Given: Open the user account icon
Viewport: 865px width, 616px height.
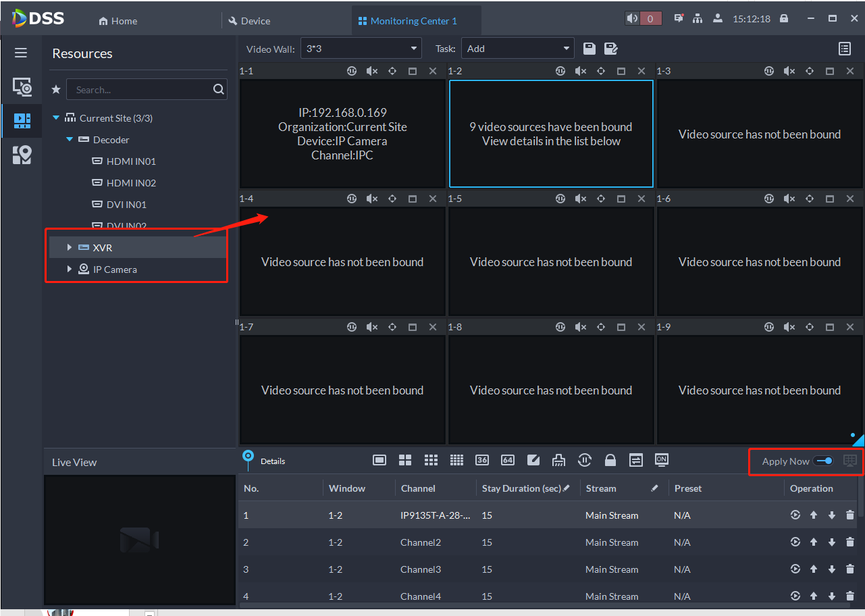Looking at the screenshot, I should tap(718, 19).
